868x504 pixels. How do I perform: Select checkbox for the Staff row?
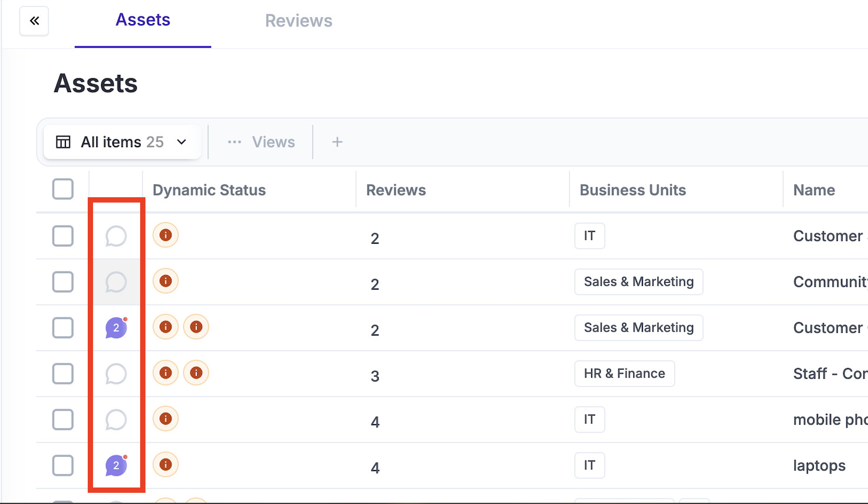[x=63, y=374]
